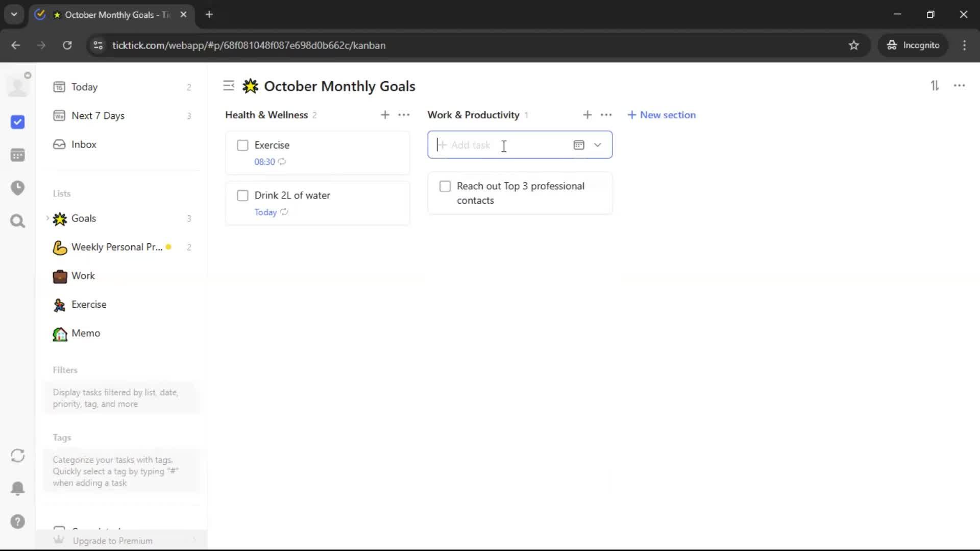The image size is (980, 551).
Task: Click the sync icon in sidebar
Action: (x=17, y=456)
